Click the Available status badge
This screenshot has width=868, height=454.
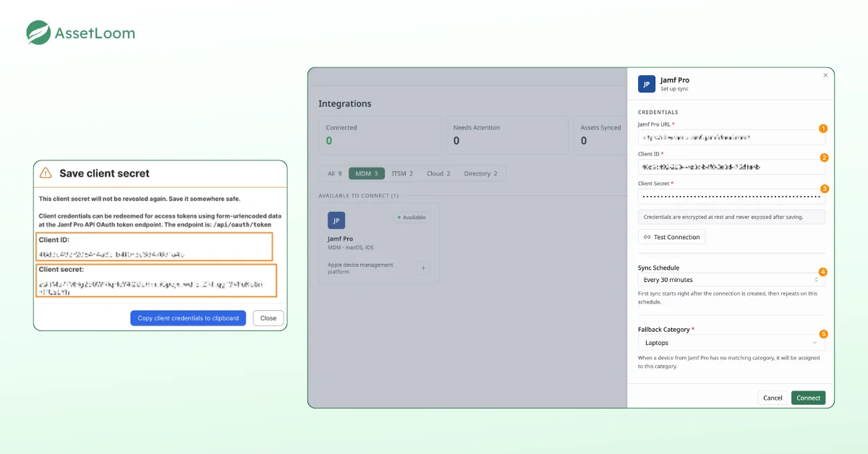411,217
